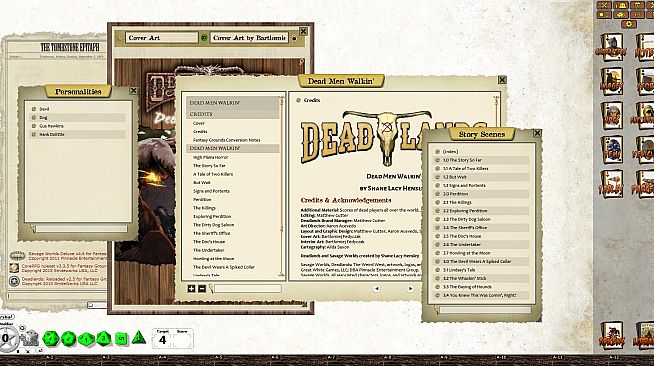Viewport: 654px width, 366px height.
Task: Select Signs and Portents in reference index
Action: tap(211, 191)
